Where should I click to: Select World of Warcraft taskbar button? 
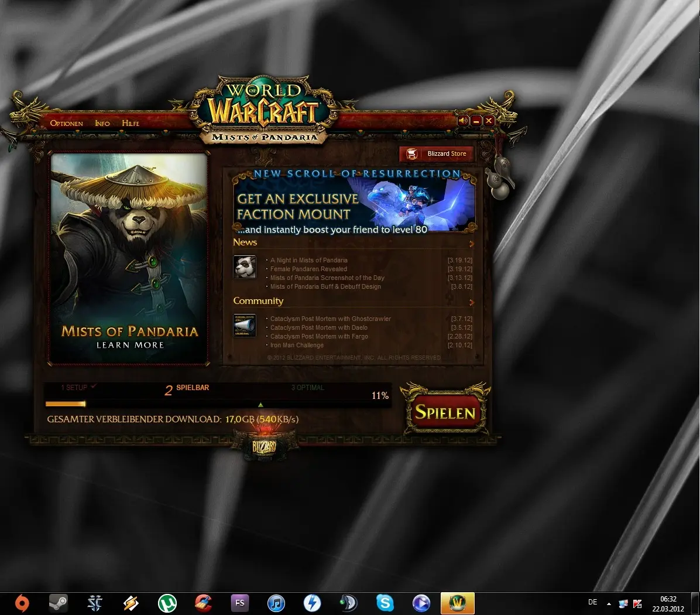[x=457, y=603]
